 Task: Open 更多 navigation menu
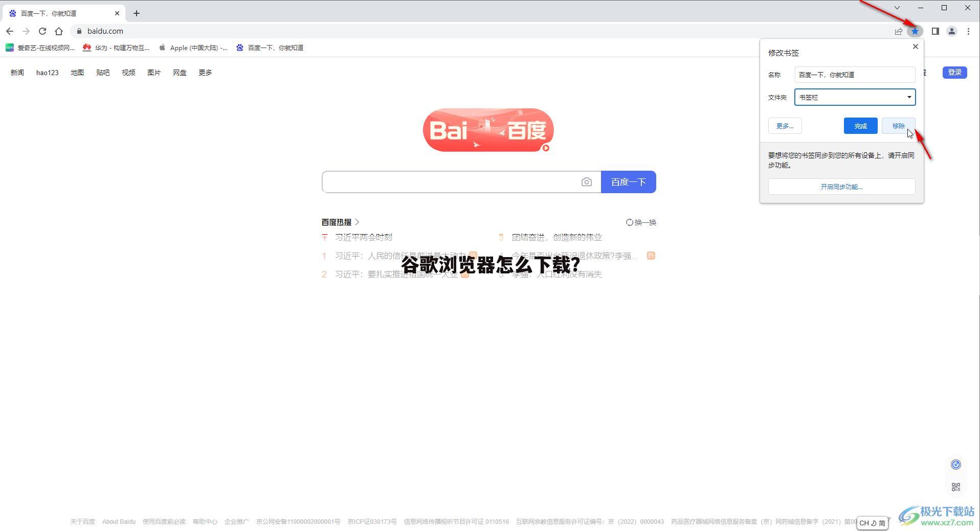pos(205,73)
